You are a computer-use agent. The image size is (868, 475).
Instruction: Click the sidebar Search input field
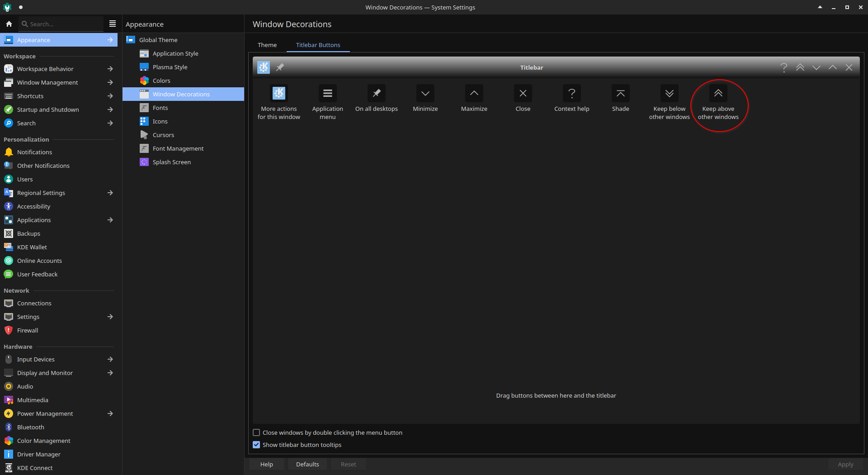click(x=63, y=24)
